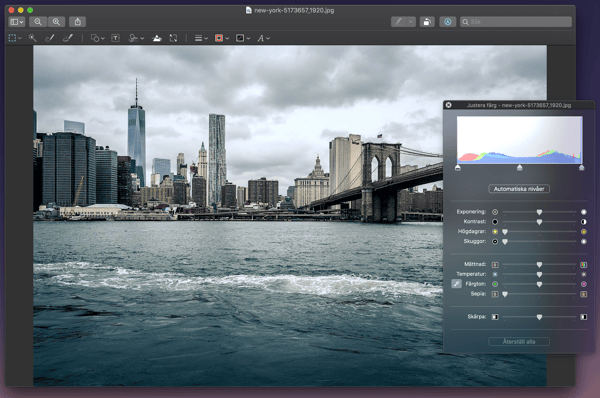Add a text box with Text tool
This screenshot has width=600, height=398.
116,38
